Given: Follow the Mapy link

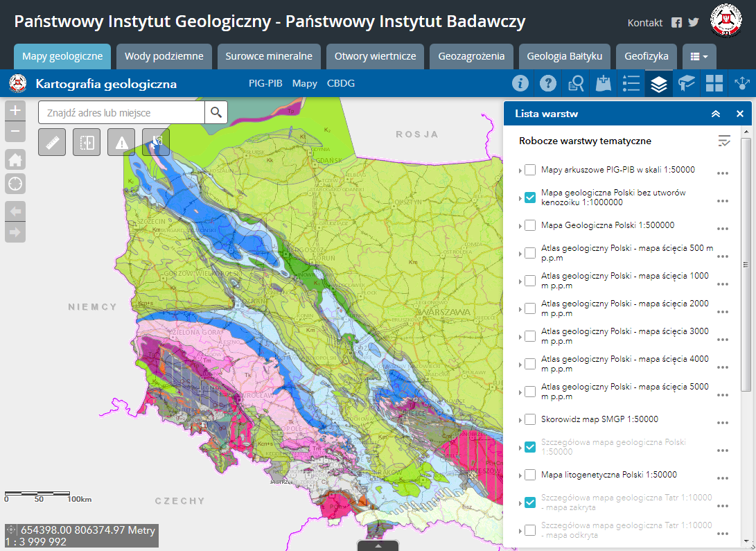Looking at the screenshot, I should [x=305, y=83].
